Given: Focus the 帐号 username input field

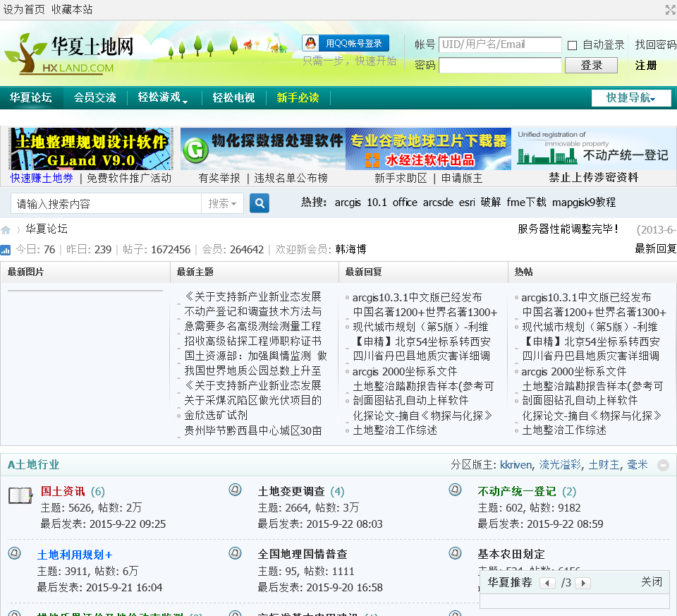Looking at the screenshot, I should [x=500, y=44].
